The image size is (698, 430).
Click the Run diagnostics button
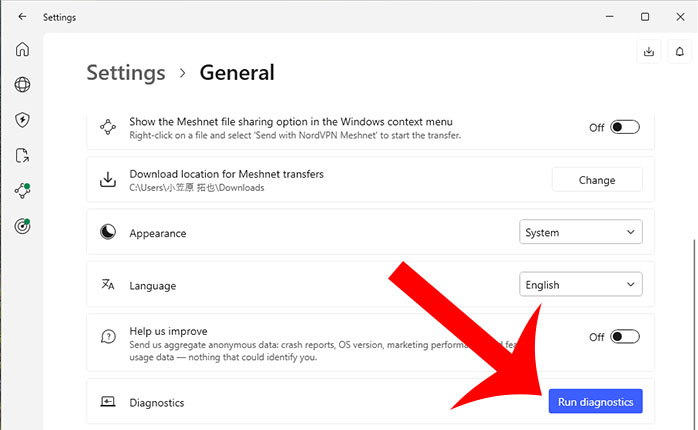pyautogui.click(x=596, y=401)
